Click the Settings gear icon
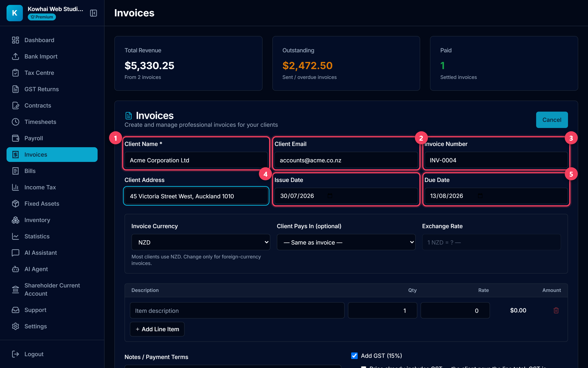 click(16, 326)
